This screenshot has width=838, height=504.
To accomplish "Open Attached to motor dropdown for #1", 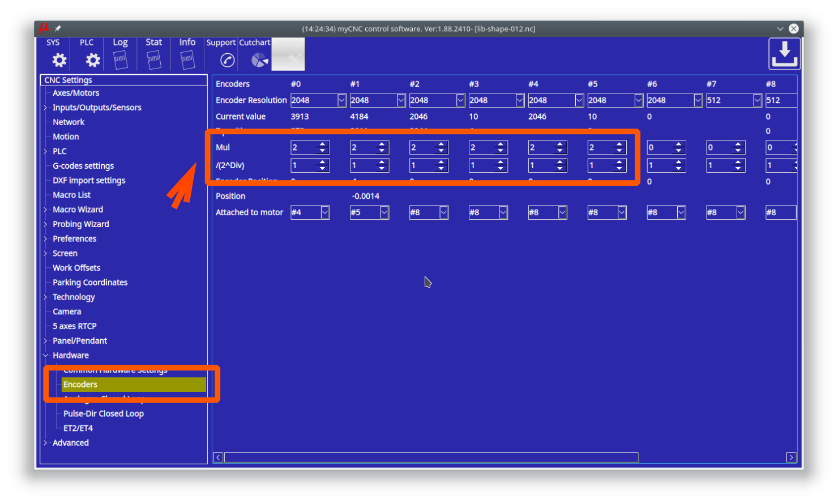I will (384, 212).
